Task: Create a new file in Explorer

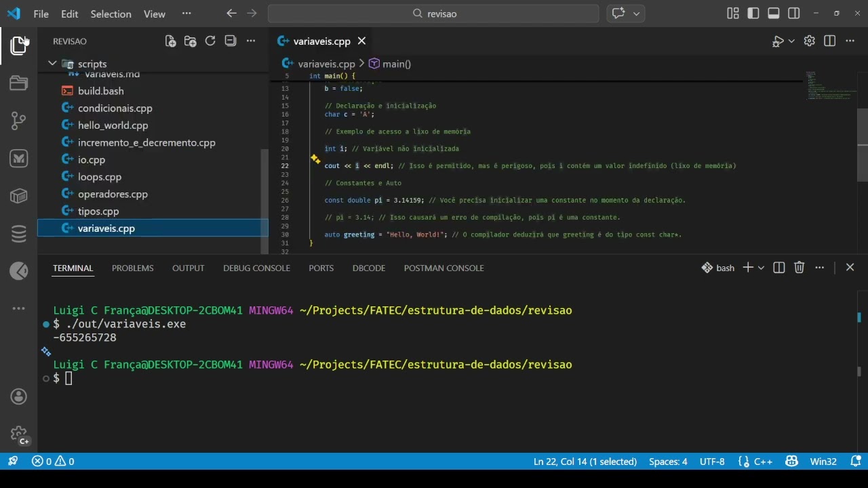Action: pyautogui.click(x=170, y=41)
